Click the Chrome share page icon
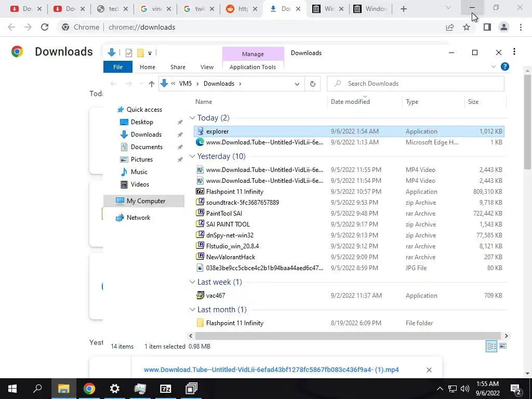The height and width of the screenshot is (399, 532). tap(450, 27)
